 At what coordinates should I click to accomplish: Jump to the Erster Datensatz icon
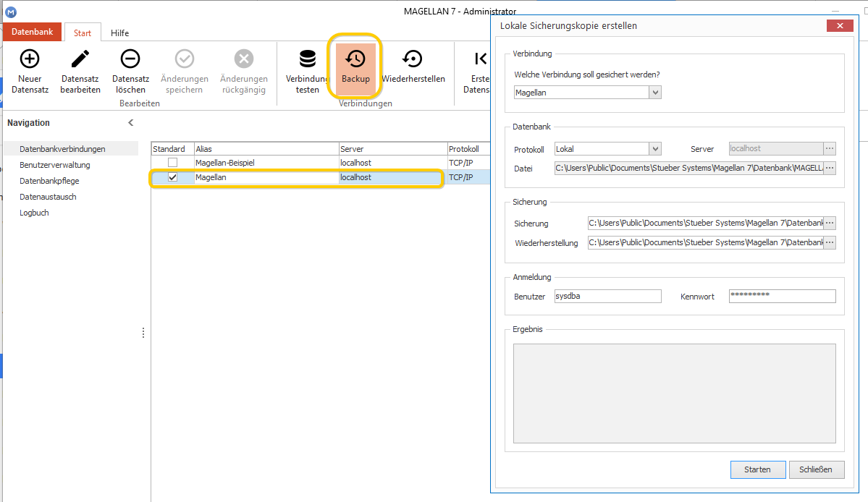(x=481, y=59)
